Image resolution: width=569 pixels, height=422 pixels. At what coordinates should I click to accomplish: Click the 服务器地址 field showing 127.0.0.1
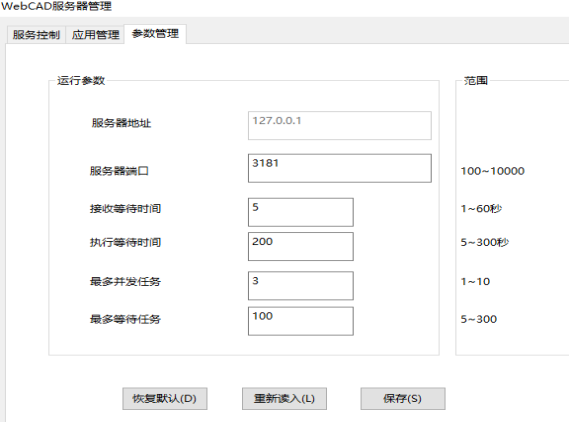tap(340, 126)
